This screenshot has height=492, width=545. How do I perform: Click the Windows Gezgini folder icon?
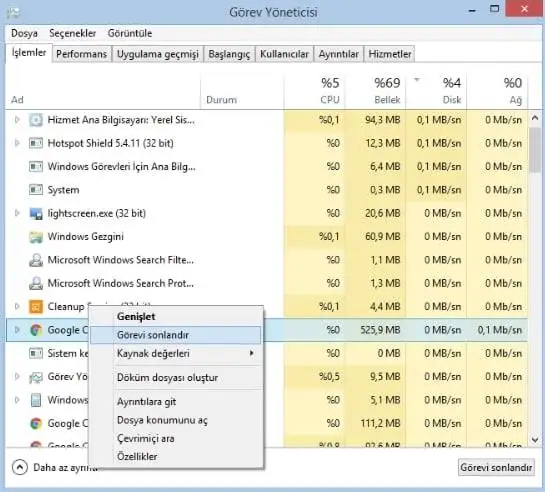tap(35, 237)
